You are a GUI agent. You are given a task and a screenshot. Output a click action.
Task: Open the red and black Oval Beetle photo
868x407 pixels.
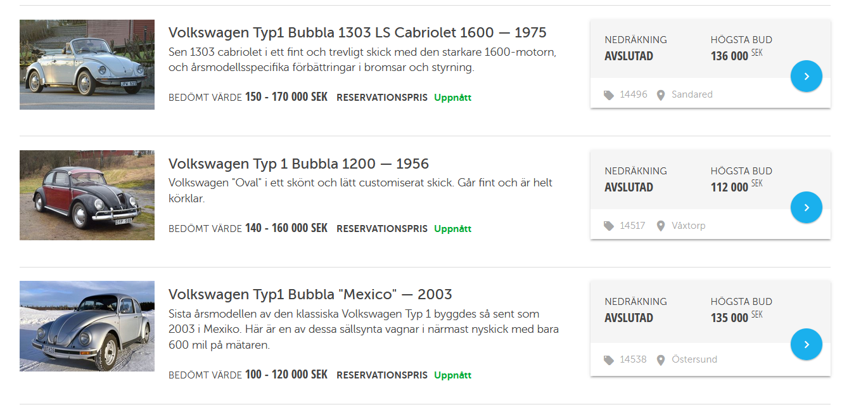coord(87,195)
